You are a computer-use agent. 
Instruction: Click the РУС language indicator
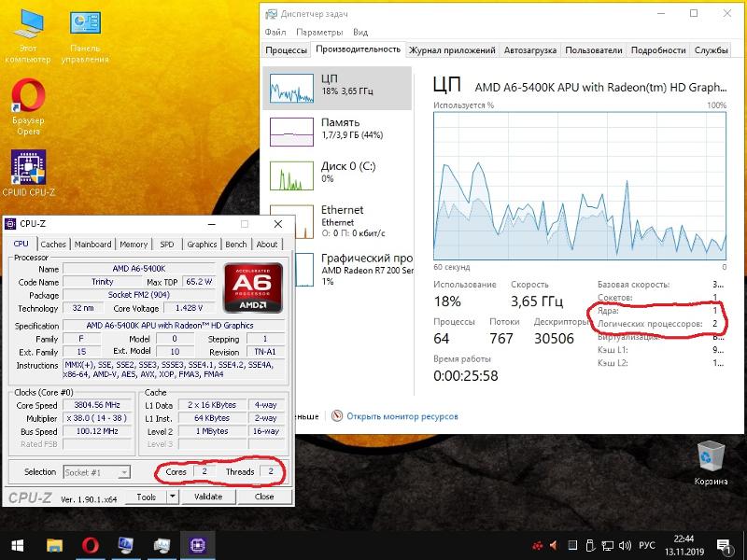tap(646, 545)
